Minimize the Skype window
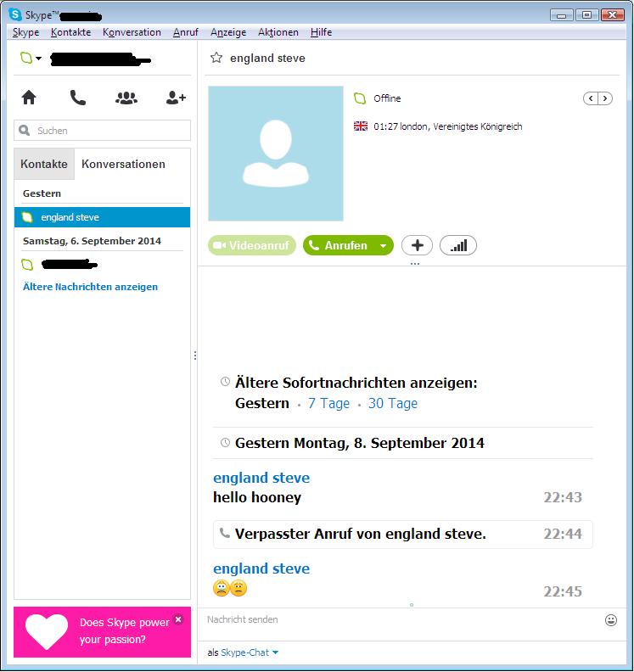 [562, 15]
